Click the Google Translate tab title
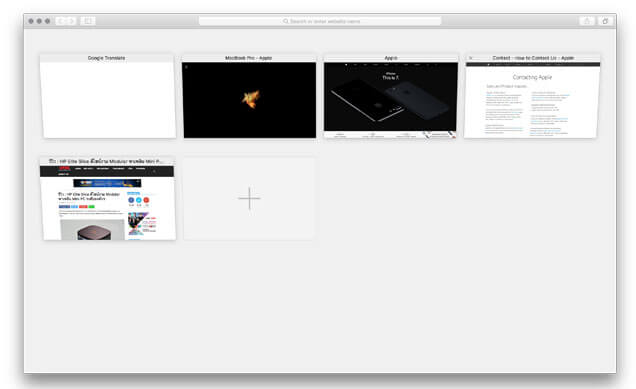This screenshot has height=389, width=636. click(107, 58)
